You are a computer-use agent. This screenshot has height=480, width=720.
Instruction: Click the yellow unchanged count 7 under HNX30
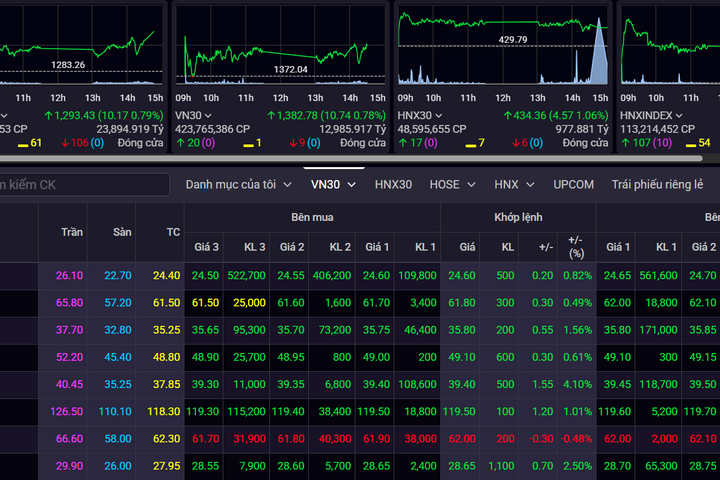coord(475,143)
